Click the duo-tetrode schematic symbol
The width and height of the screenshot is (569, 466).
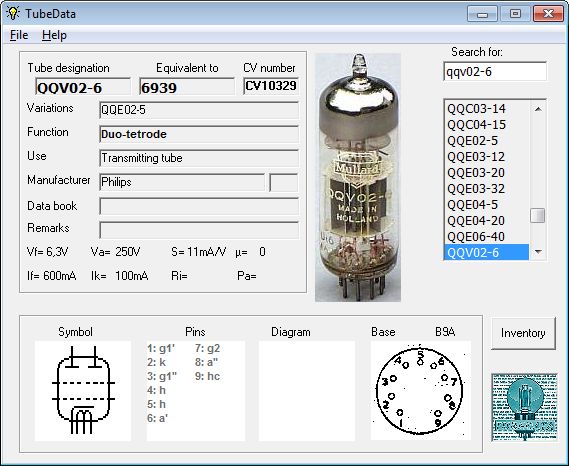pos(83,391)
